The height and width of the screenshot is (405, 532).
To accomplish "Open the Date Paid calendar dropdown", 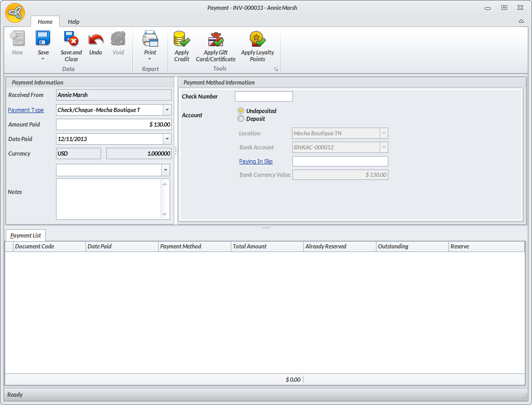I will coord(166,139).
